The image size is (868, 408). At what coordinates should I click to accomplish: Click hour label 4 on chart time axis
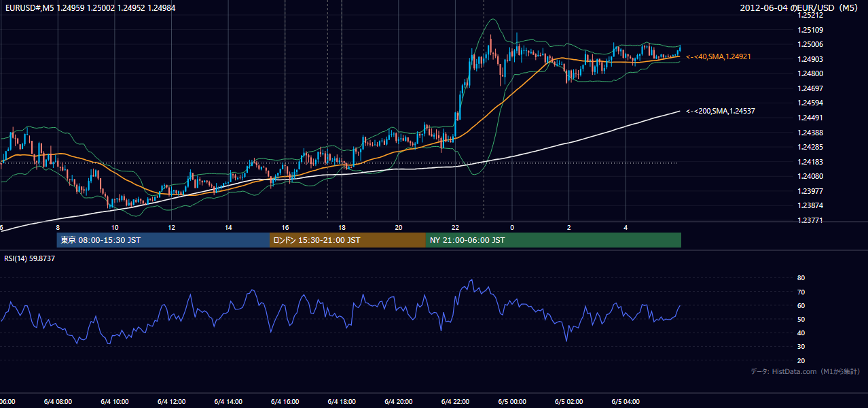[626, 228]
